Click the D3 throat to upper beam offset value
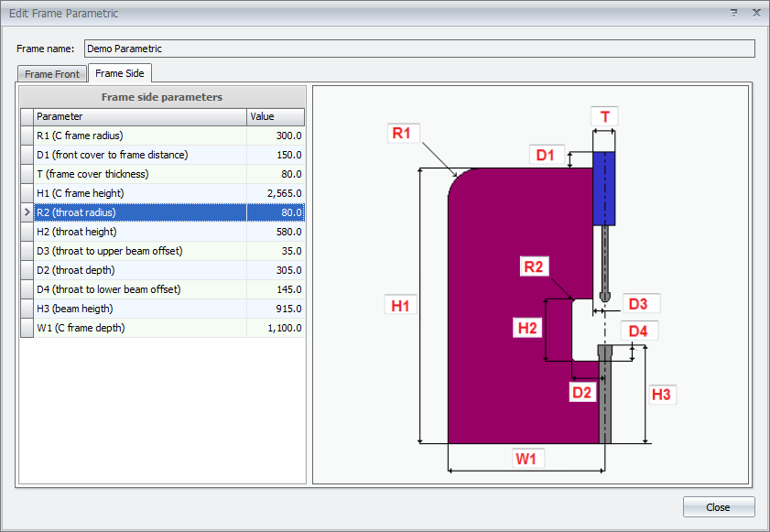Image resolution: width=770 pixels, height=532 pixels. (x=276, y=251)
